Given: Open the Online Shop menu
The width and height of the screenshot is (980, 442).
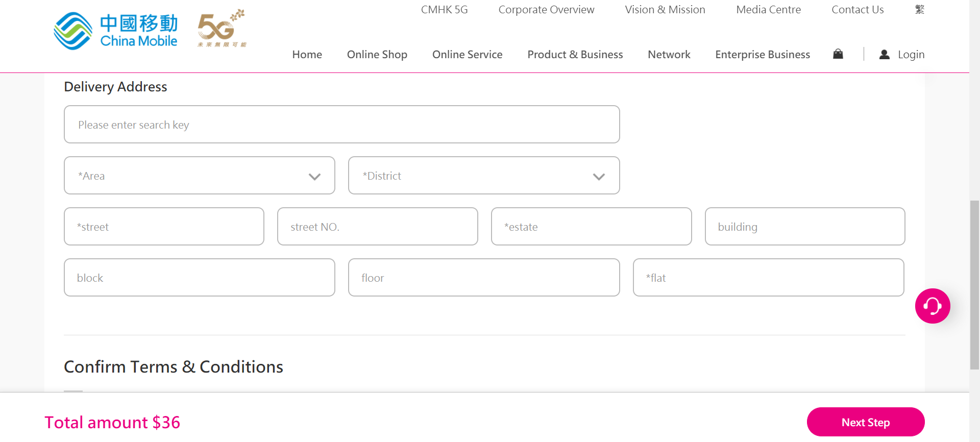Looking at the screenshot, I should [377, 55].
